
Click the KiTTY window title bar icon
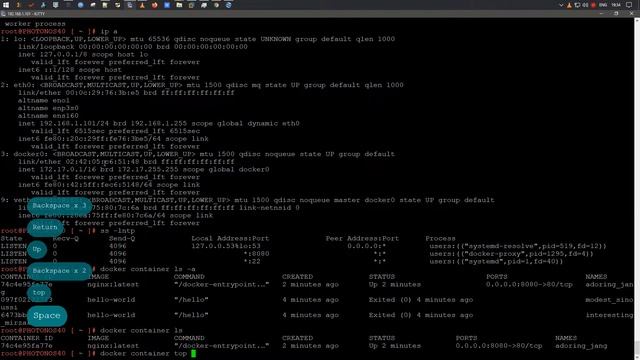[x=3, y=14]
